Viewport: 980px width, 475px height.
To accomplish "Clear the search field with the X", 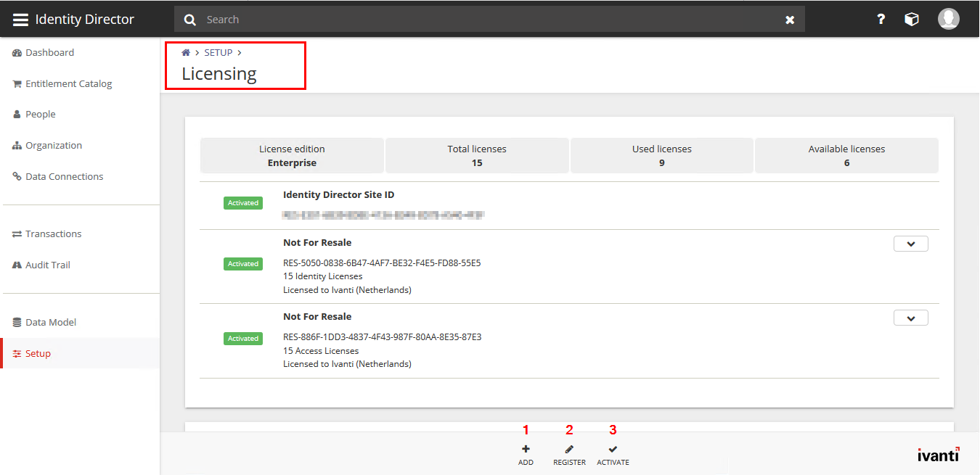I will pos(790,20).
